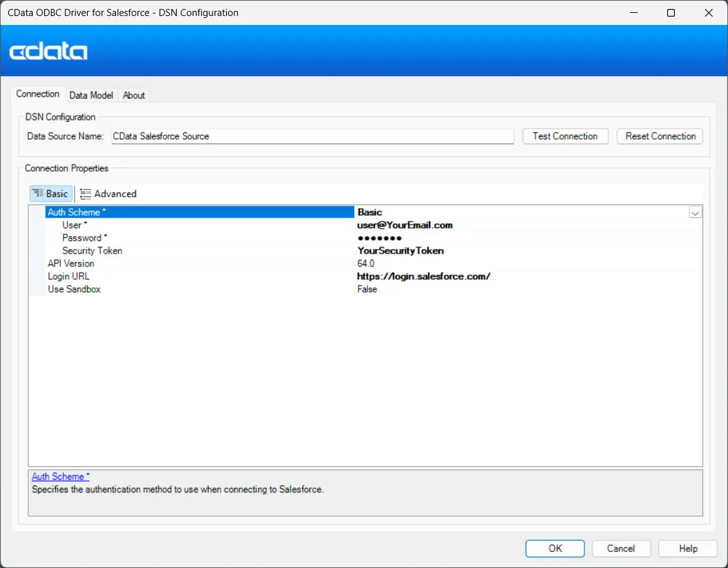Switch to Basic properties view
The image size is (728, 568).
51,194
